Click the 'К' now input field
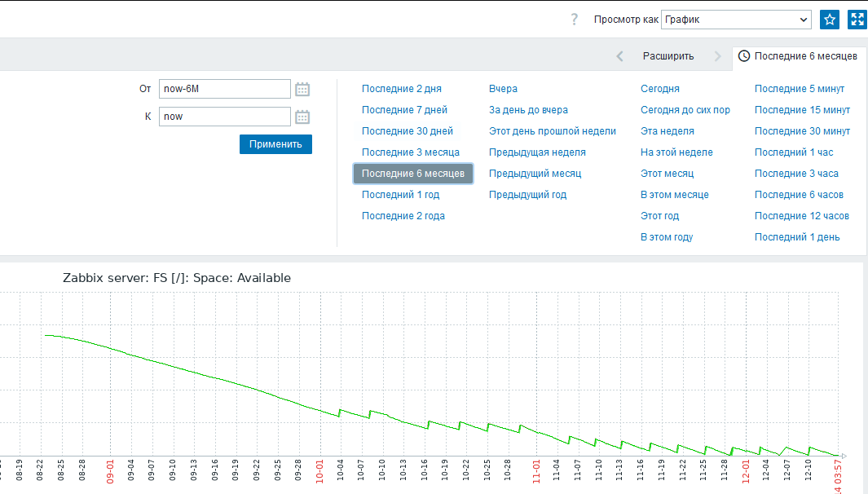Viewport: 868px width, 494px height. click(x=225, y=117)
